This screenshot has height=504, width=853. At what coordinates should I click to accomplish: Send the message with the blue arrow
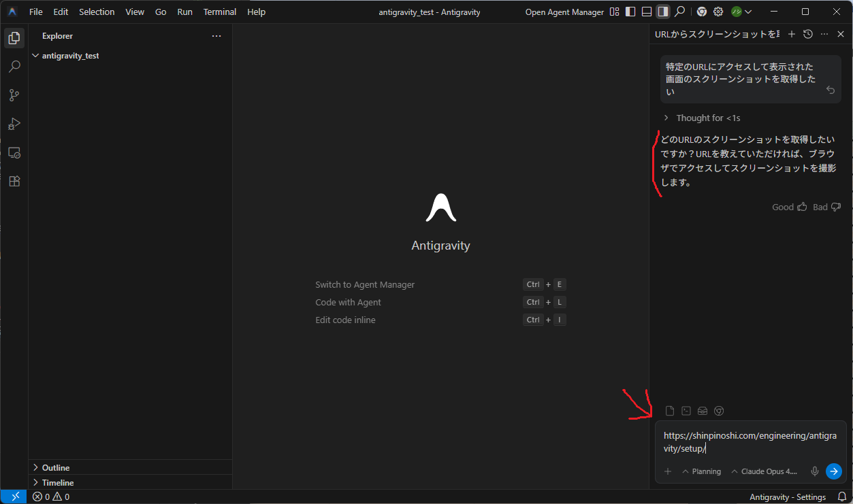click(x=834, y=471)
